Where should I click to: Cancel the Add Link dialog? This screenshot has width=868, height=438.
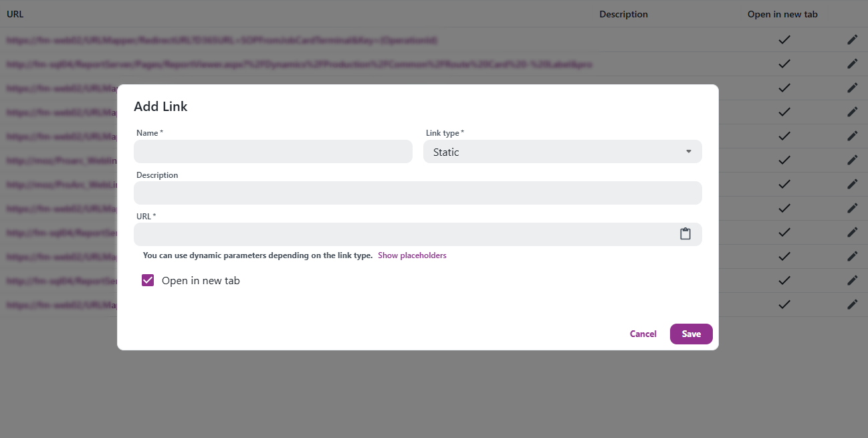643,334
